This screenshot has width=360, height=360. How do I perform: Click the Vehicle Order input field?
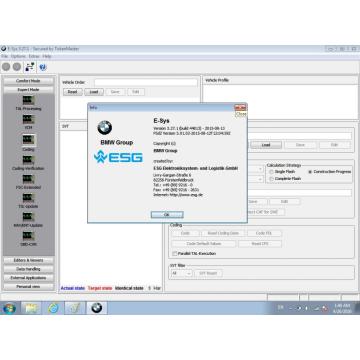pos(146,82)
